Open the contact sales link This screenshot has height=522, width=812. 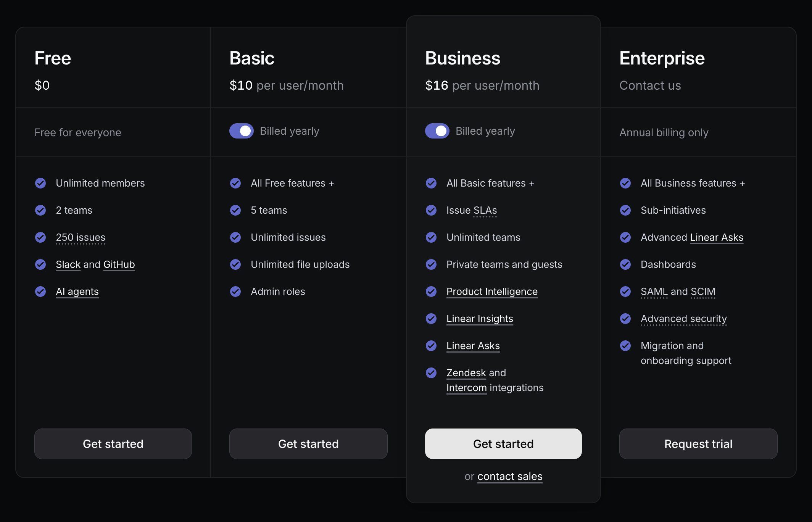pos(510,476)
